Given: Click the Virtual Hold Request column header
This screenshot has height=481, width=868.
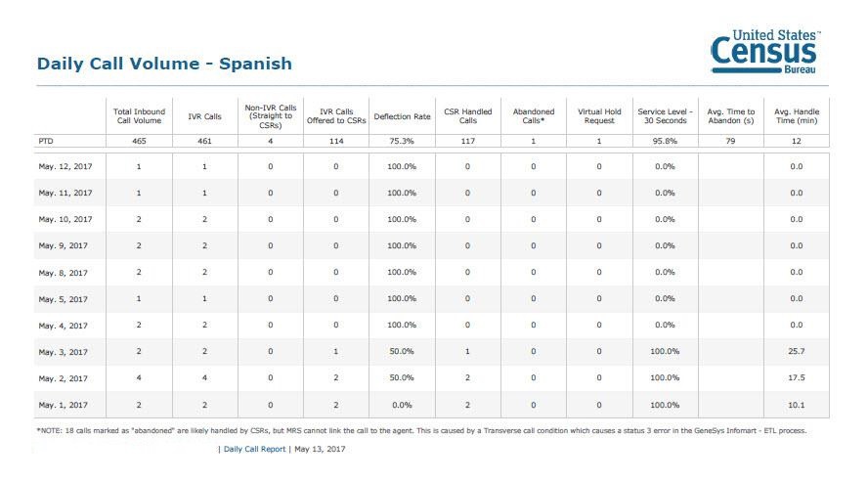Looking at the screenshot, I should pos(599,116).
